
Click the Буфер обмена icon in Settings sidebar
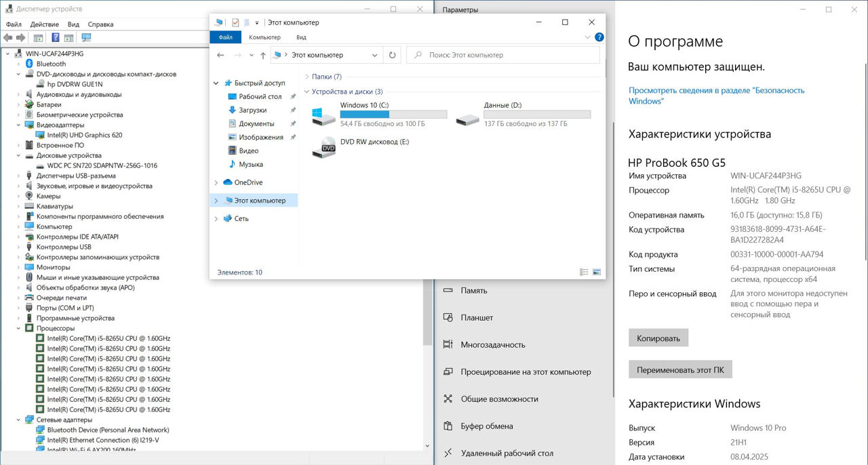tap(448, 426)
